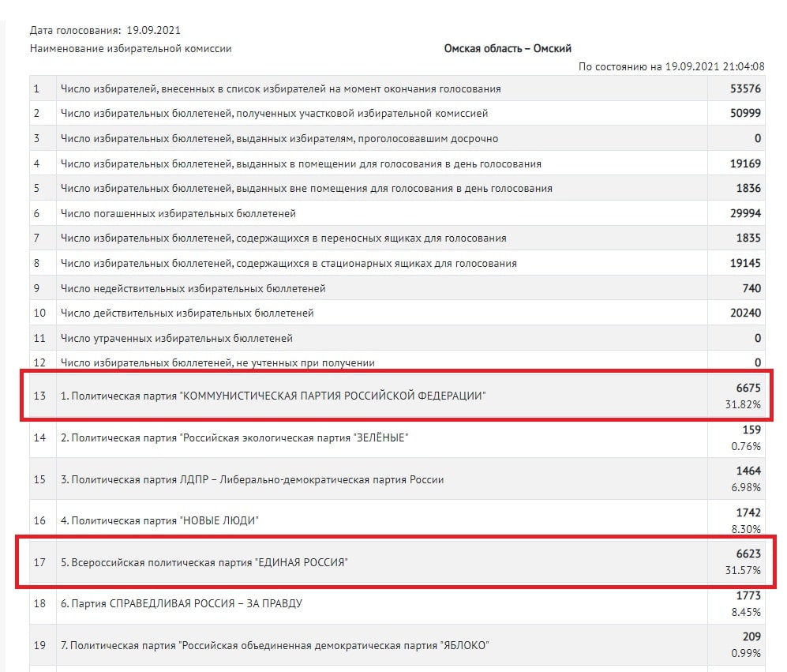Click the heading "Омская область – Омский"
The width and height of the screenshot is (787, 672).
[508, 49]
